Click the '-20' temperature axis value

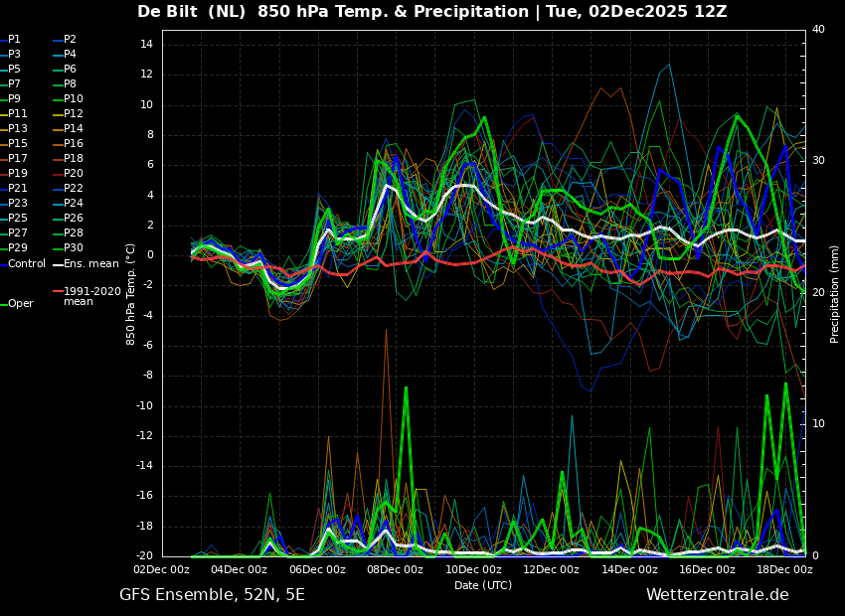145,556
